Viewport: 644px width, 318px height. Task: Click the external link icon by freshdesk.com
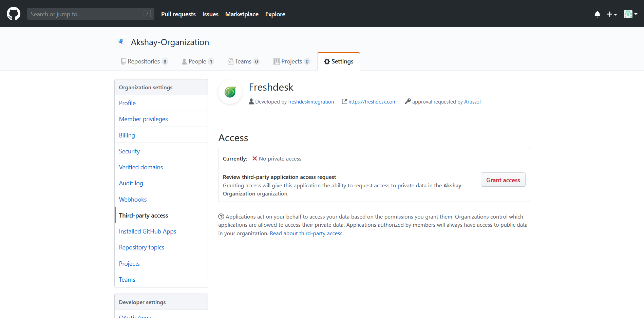pyautogui.click(x=344, y=101)
